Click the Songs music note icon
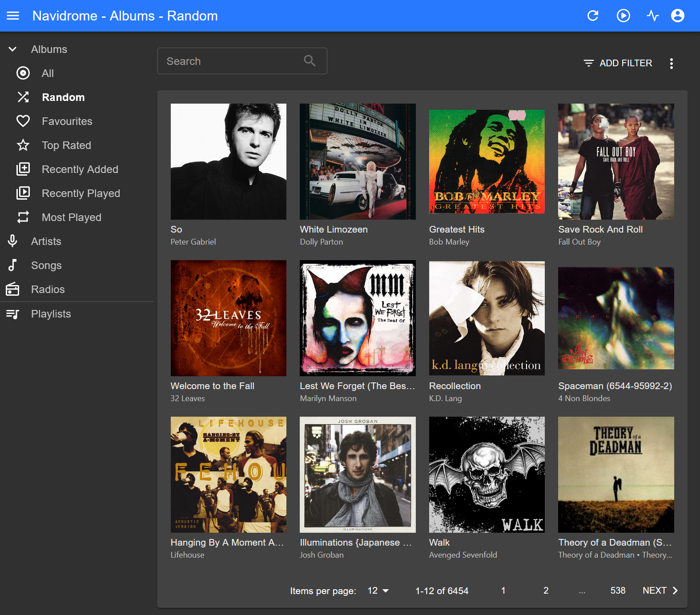Image resolution: width=700 pixels, height=615 pixels. pos(12,265)
